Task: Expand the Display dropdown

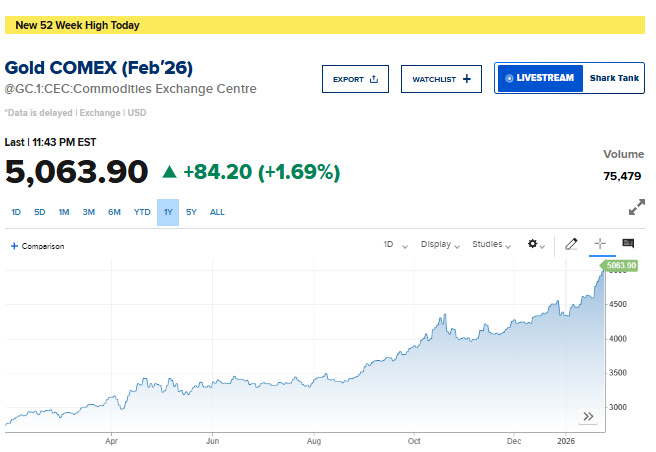Action: click(439, 244)
